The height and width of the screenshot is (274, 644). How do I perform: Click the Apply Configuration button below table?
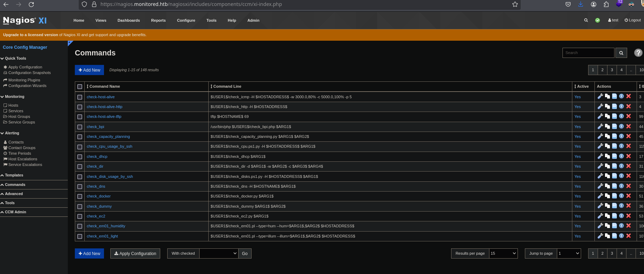135,253
